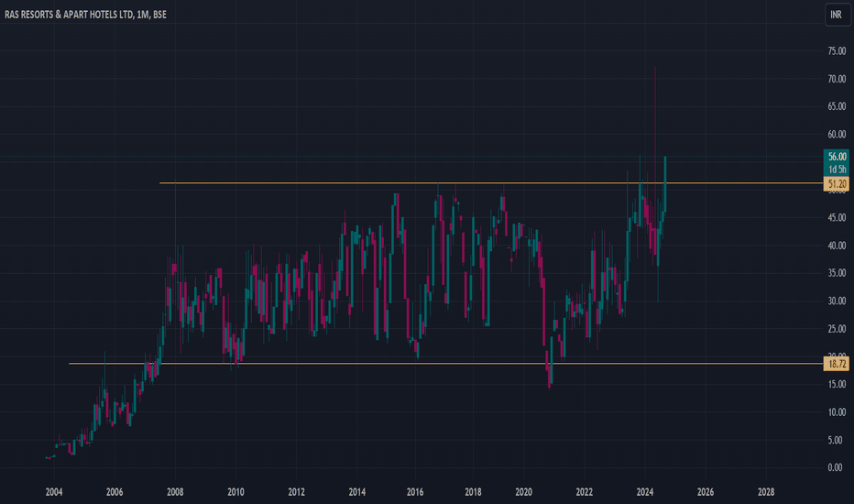Screen dimensions: 854x504
Task: Select the 56.00 current price label
Action: [x=836, y=157]
